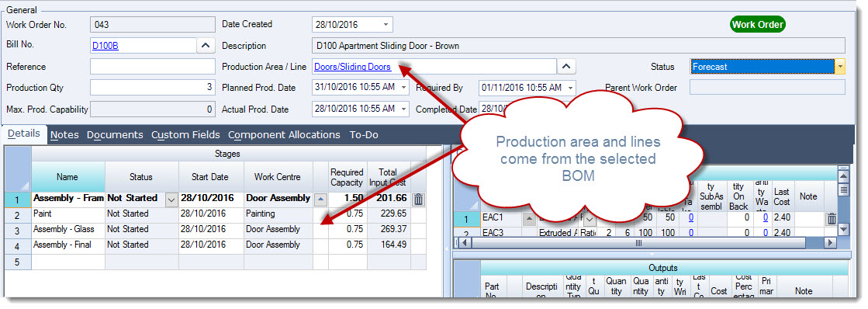Expand the Actual Prod. Date picker
The height and width of the screenshot is (309, 868).
(403, 109)
